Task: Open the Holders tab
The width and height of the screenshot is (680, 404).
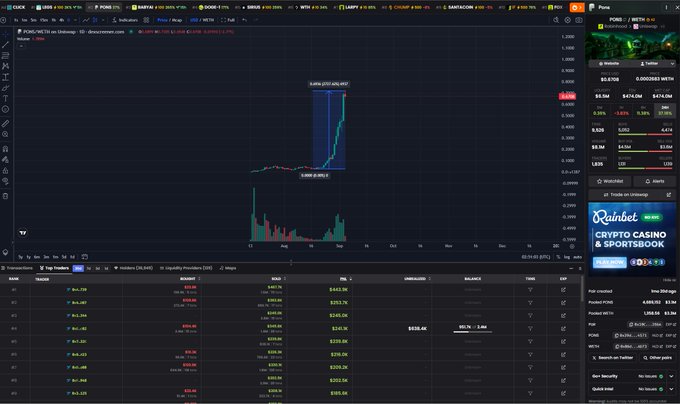Action: [133, 268]
